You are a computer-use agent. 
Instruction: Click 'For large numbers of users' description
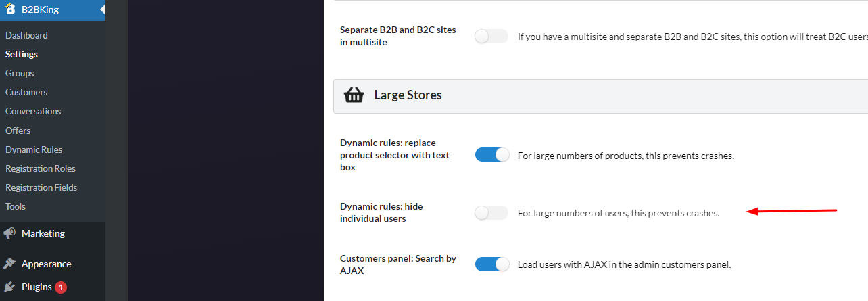point(619,213)
